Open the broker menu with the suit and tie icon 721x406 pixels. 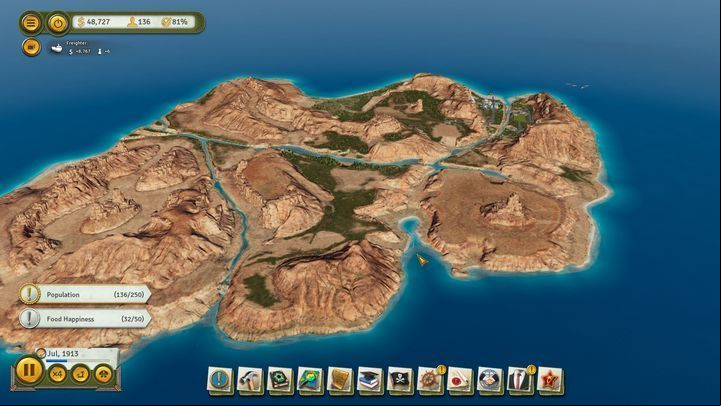pyautogui.click(x=520, y=380)
